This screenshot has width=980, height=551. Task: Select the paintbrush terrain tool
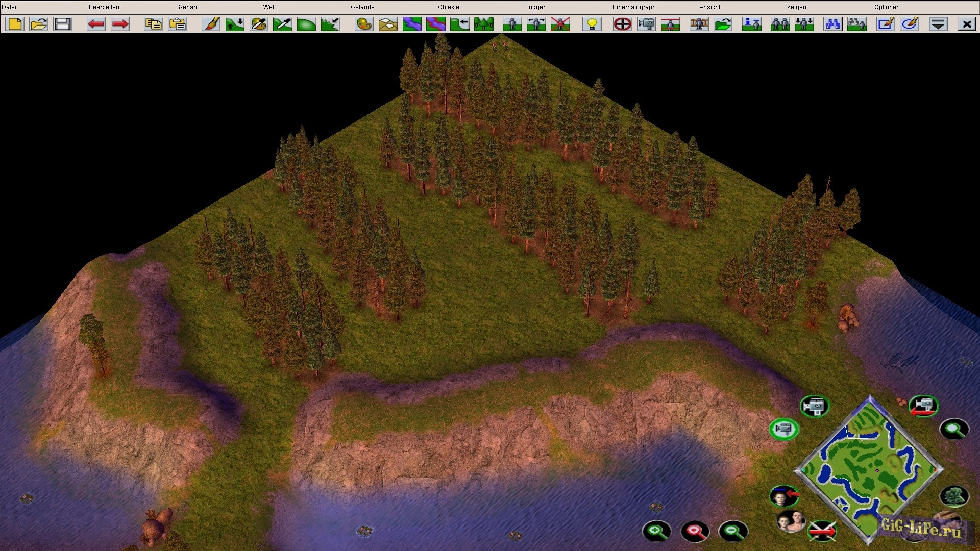tap(211, 24)
